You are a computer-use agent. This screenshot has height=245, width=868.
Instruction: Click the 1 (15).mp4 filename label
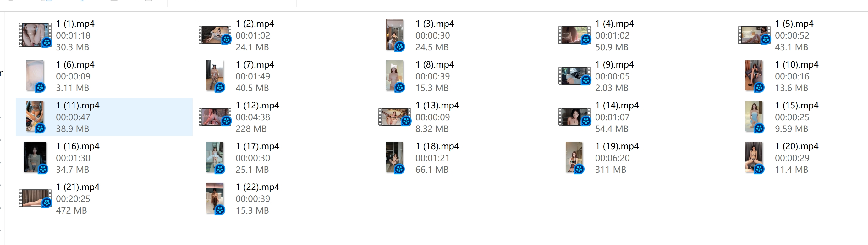[x=797, y=105]
